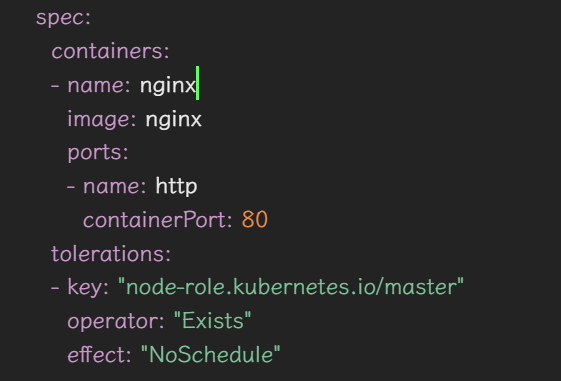Viewport: 561px width, 381px height.
Task: Click the 'operator:' key
Action: pyautogui.click(x=116, y=321)
